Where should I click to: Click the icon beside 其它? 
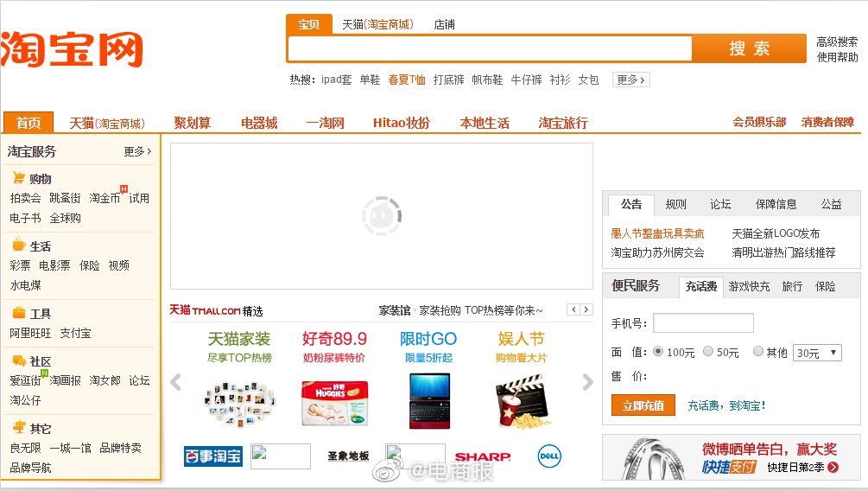click(19, 427)
